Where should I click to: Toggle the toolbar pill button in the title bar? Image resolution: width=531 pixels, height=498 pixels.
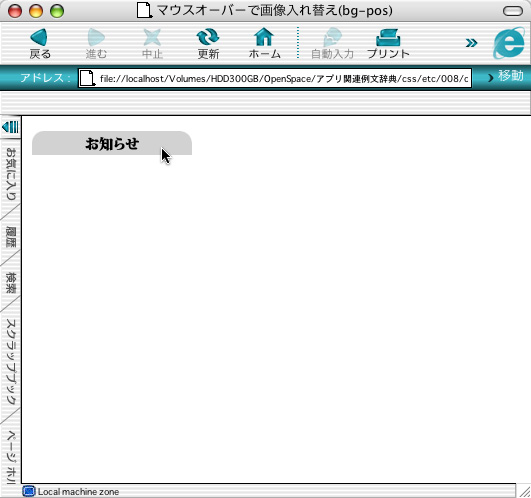(513, 11)
